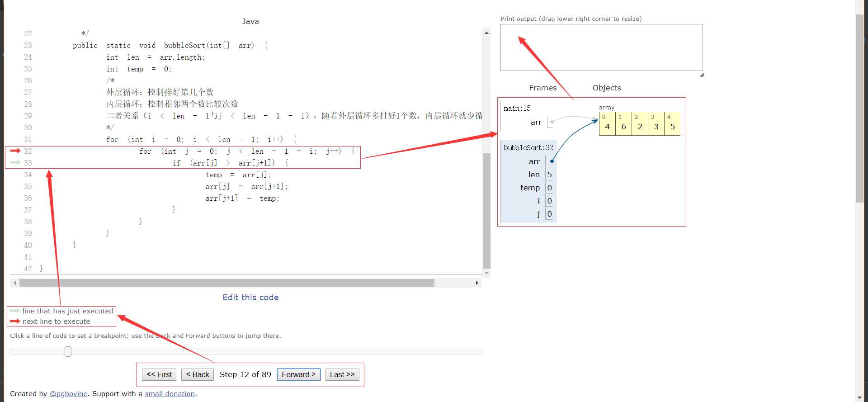Viewport: 868px width, 402px height.
Task: Set breakpoint on line 33 if statement
Action: pos(231,163)
